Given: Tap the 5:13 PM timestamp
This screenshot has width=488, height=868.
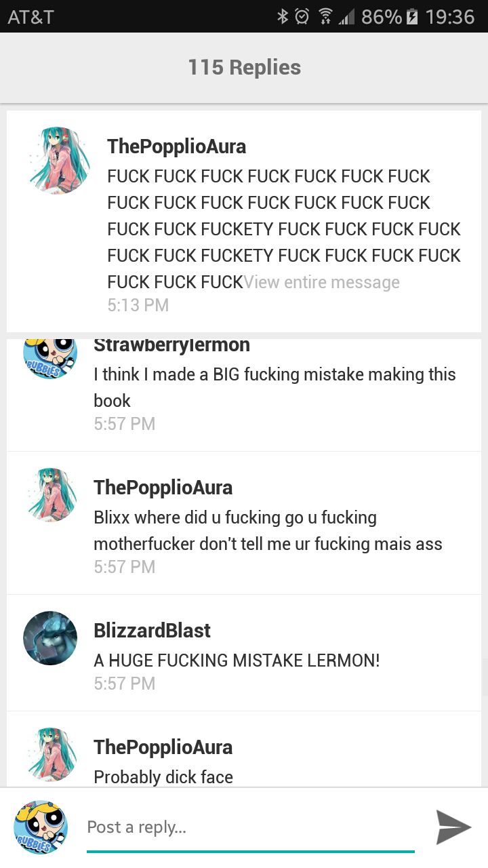Looking at the screenshot, I should point(138,305).
